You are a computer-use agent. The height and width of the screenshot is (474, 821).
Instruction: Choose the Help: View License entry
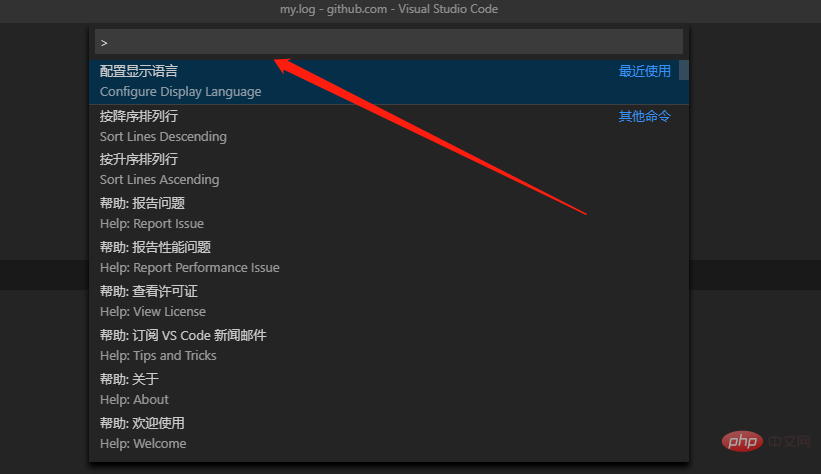[x=389, y=302]
